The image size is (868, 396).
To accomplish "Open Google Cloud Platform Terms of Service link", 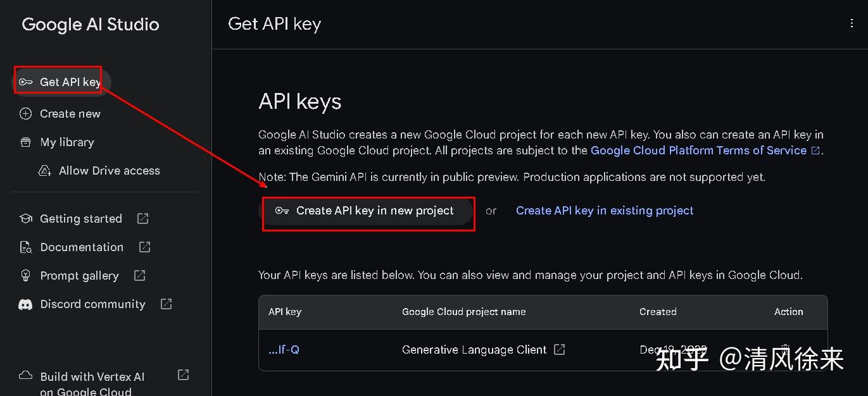I will [x=698, y=151].
